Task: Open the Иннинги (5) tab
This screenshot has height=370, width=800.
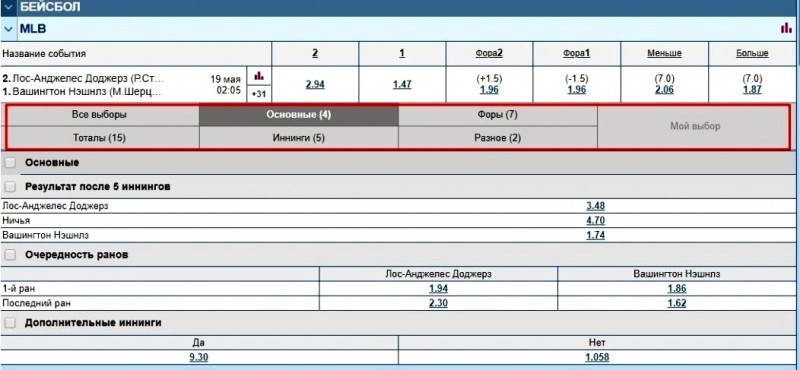Action: [298, 138]
